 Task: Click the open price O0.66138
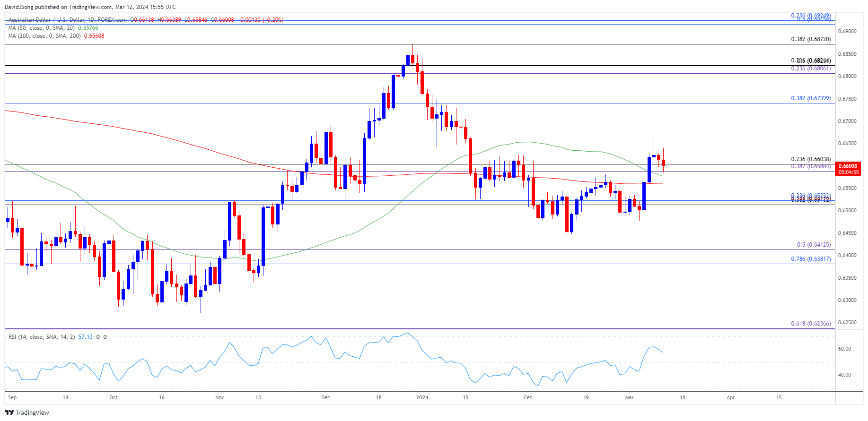tap(142, 20)
